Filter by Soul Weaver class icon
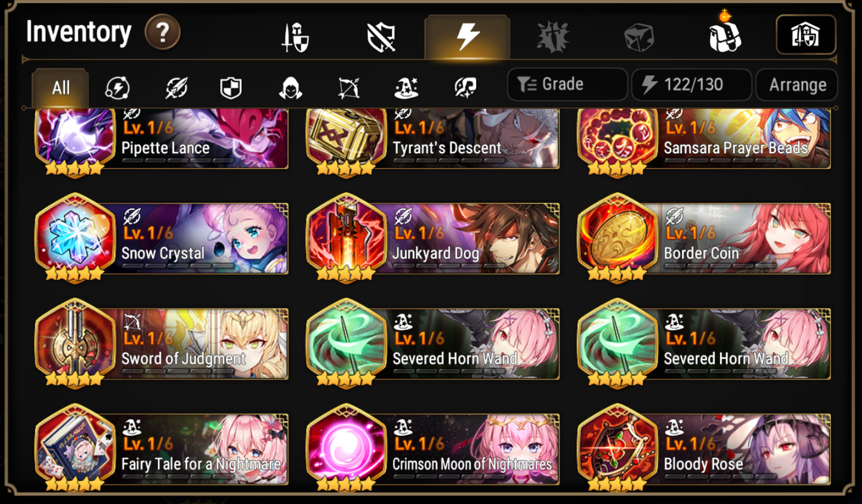The image size is (862, 504). (x=465, y=88)
